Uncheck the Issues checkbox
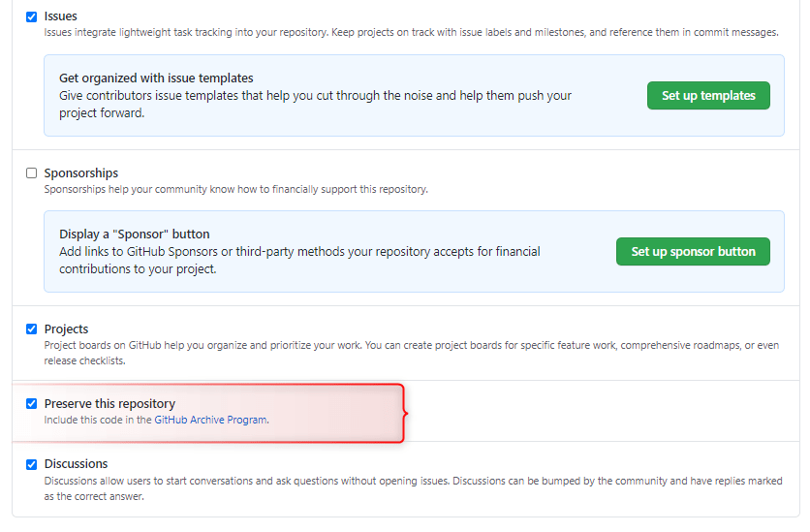This screenshot has width=810, height=532. point(32,16)
